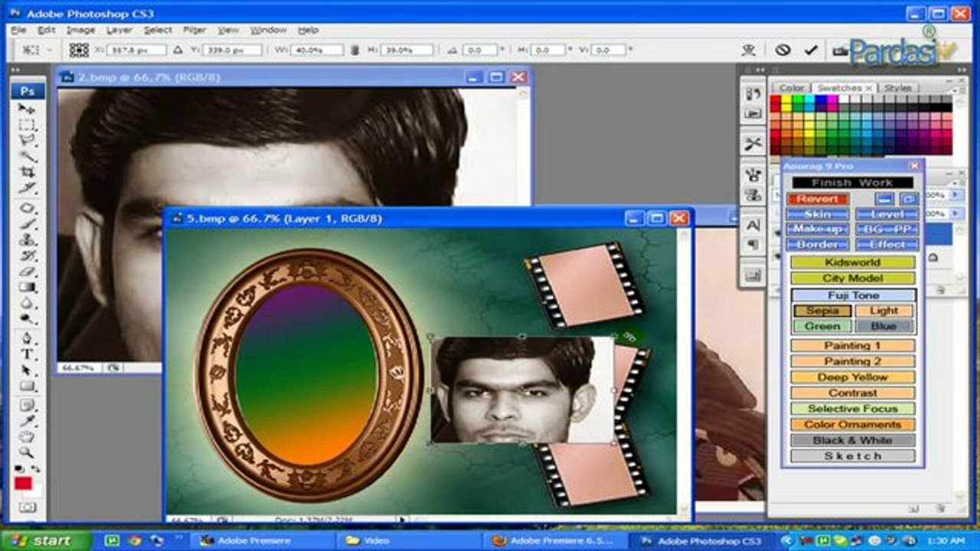Select the Type tool

tap(28, 354)
